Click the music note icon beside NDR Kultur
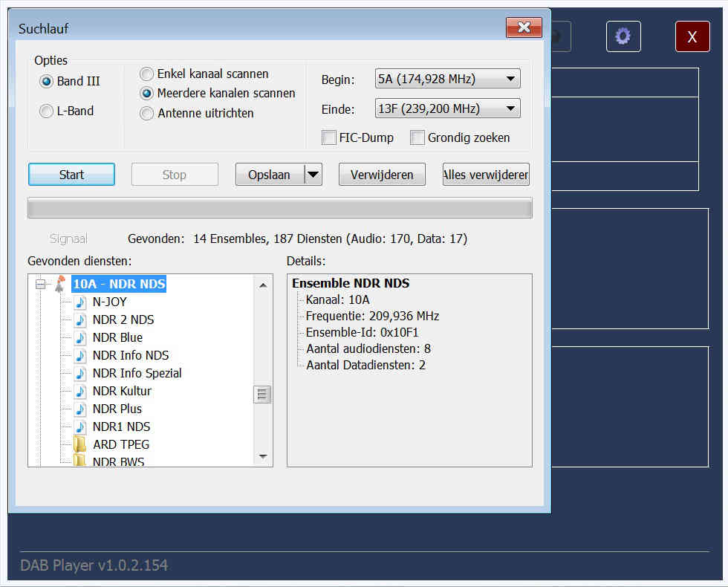728x587 pixels. click(80, 391)
